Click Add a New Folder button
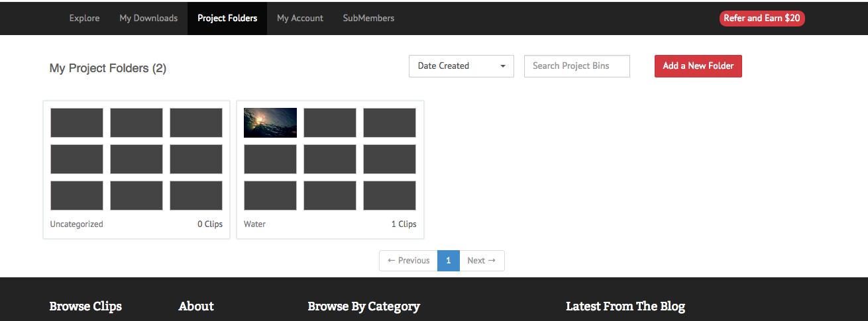Image resolution: width=868 pixels, height=321 pixels. 698,66
